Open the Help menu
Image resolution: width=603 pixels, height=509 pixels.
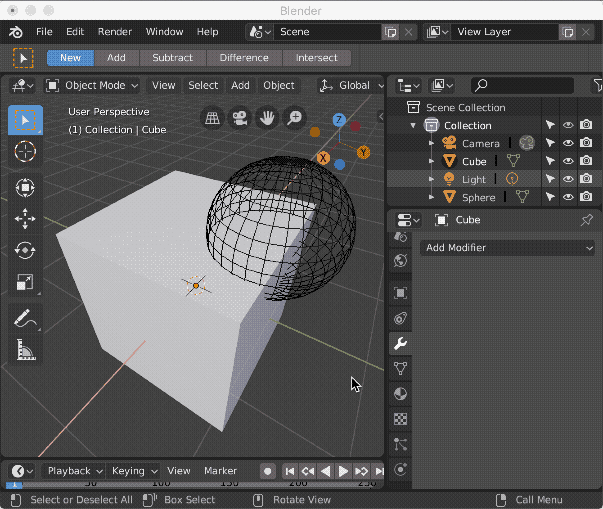click(x=207, y=32)
